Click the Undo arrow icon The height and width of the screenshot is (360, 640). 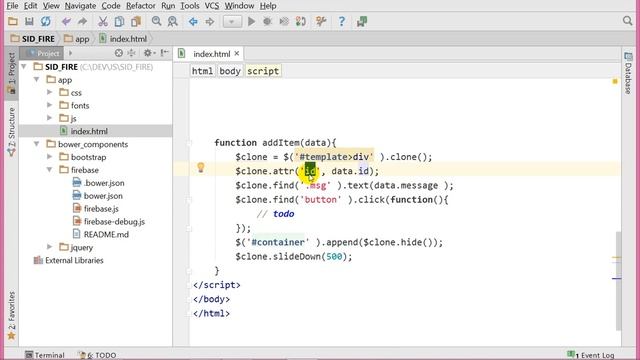pos(66,21)
